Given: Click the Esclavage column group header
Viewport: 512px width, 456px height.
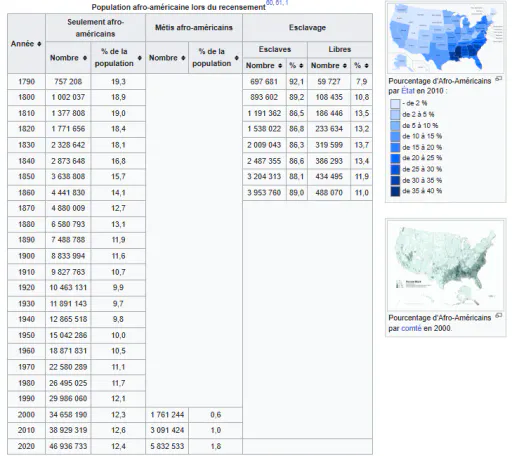Looking at the screenshot, I should (307, 28).
